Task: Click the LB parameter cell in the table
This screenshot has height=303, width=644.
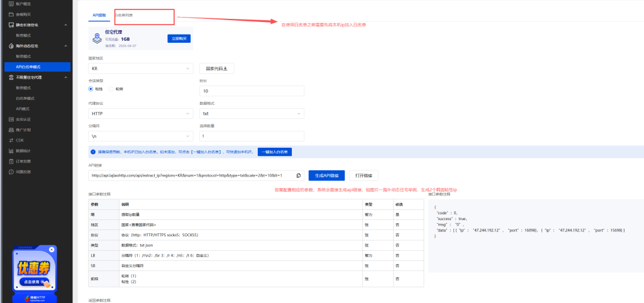Action: point(104,255)
